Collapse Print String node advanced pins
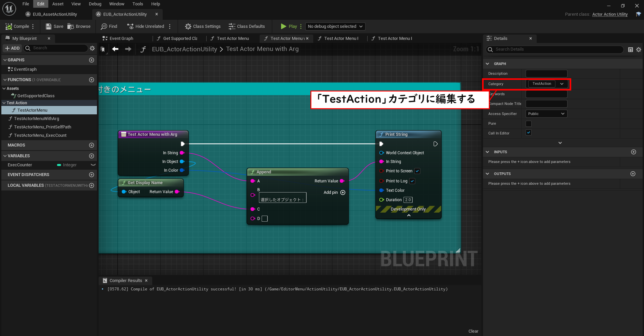Image resolution: width=644 pixels, height=336 pixels. pyautogui.click(x=409, y=216)
